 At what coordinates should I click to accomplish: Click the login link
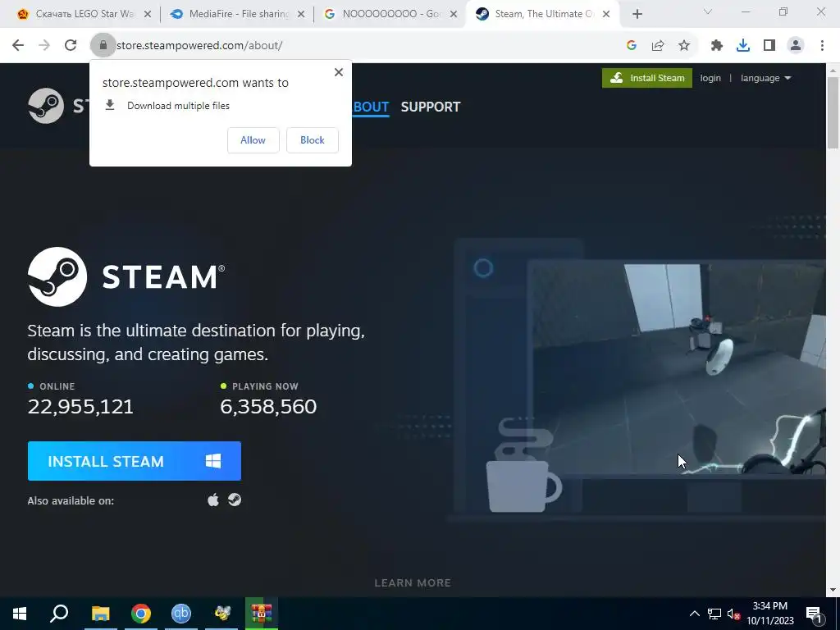point(710,78)
